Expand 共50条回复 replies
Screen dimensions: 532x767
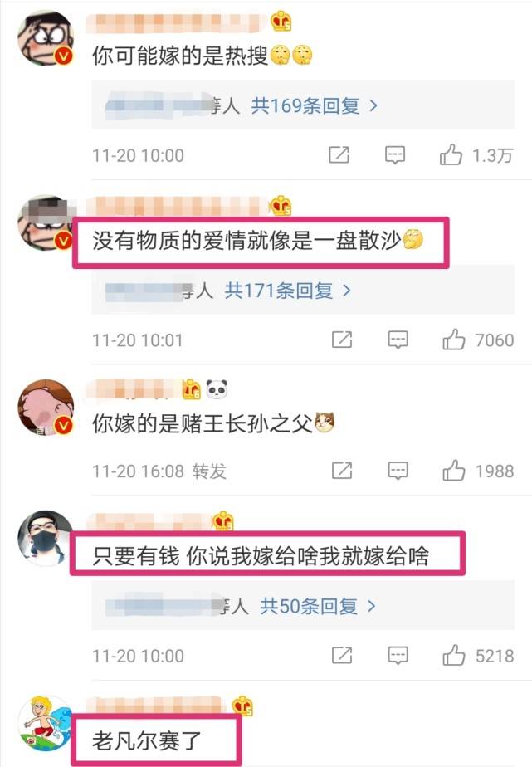pos(318,606)
